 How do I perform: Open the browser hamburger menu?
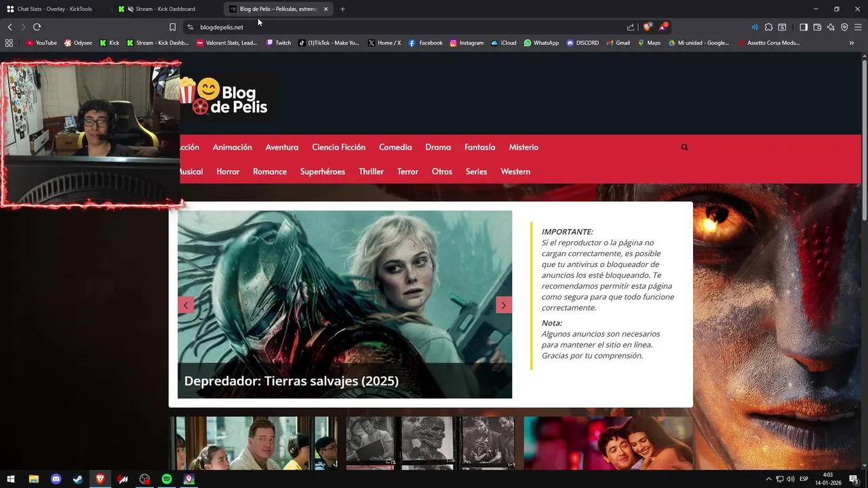click(858, 27)
